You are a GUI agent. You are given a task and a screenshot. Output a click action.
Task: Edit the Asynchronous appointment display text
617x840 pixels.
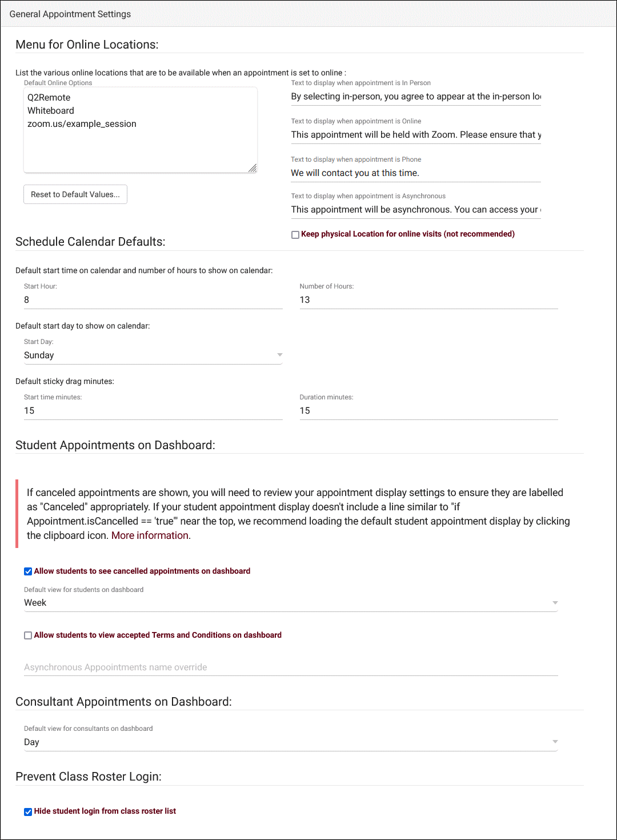pyautogui.click(x=416, y=210)
